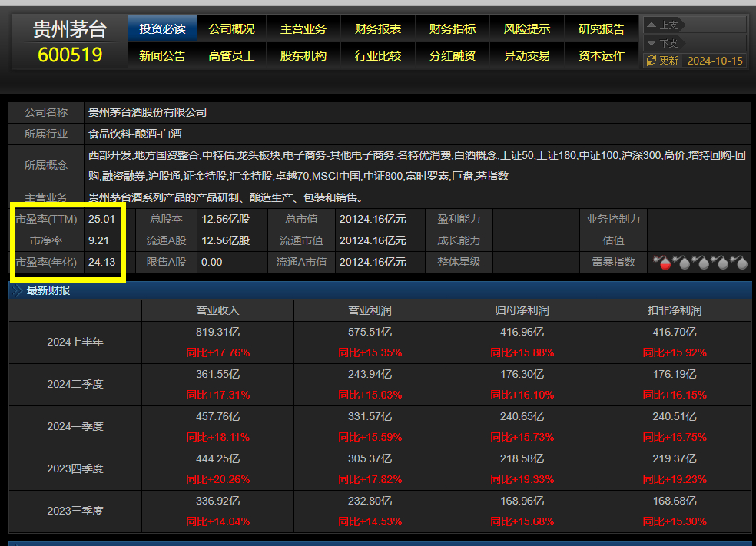Select the 2024二季度 row label
The image size is (756, 546).
click(75, 385)
